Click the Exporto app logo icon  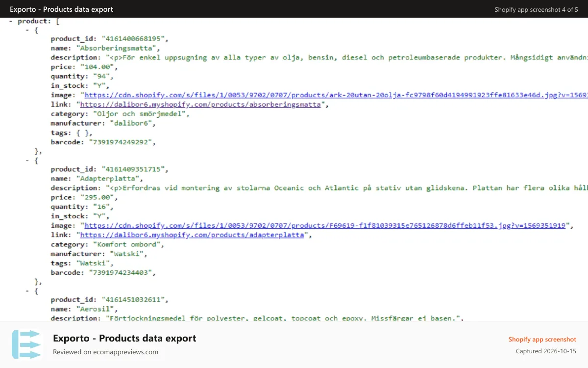(27, 344)
